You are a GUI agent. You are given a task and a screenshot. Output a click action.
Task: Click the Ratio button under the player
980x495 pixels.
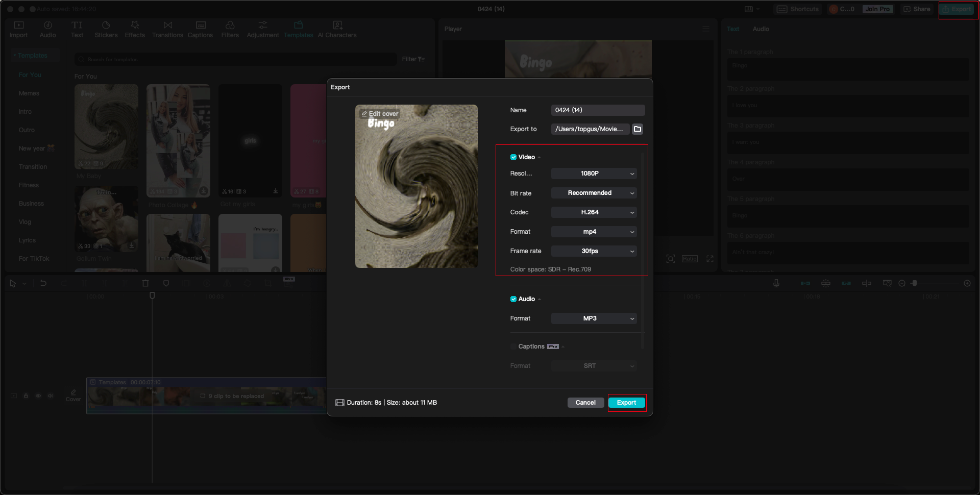(x=690, y=259)
